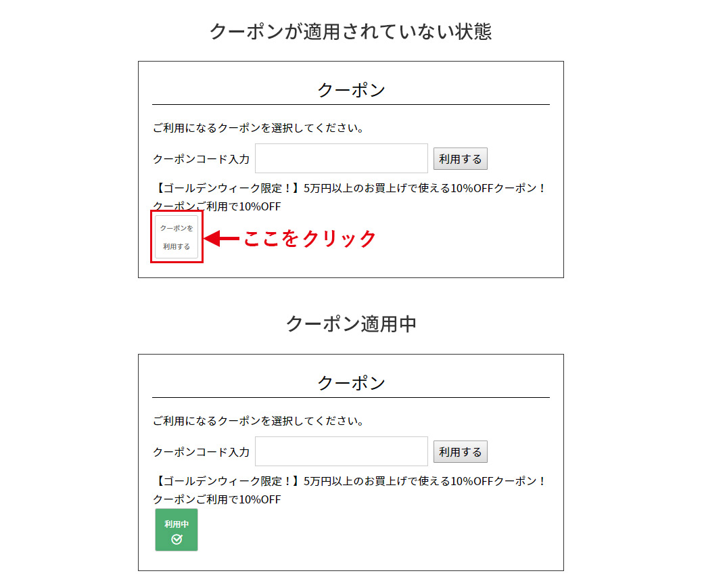Focus coupon code input in the unapplied panel
The height and width of the screenshot is (588, 702).
(341, 158)
